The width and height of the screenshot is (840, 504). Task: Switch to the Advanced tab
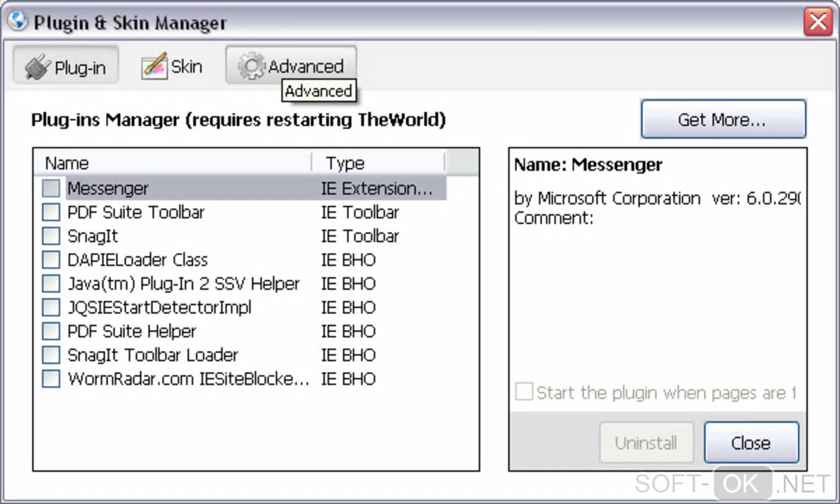pos(291,65)
